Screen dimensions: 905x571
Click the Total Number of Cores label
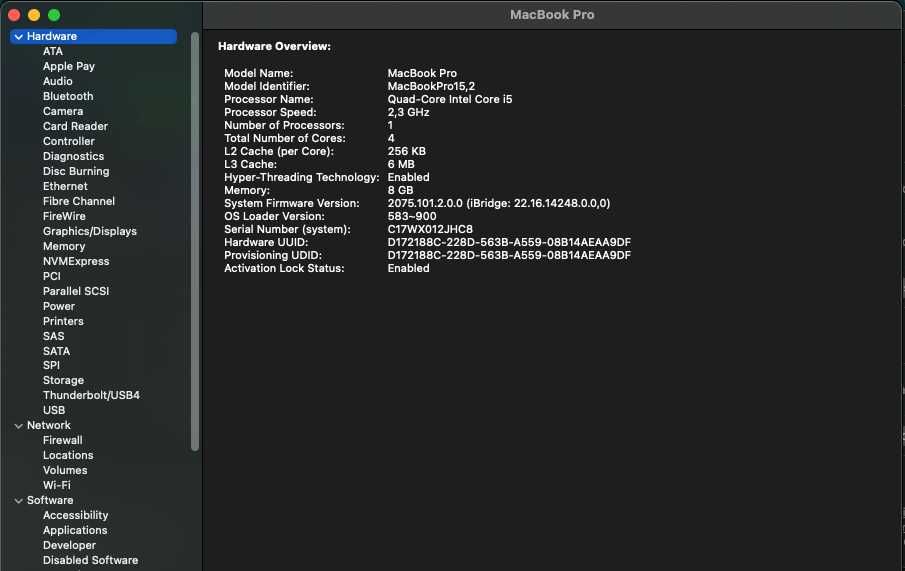pos(285,139)
